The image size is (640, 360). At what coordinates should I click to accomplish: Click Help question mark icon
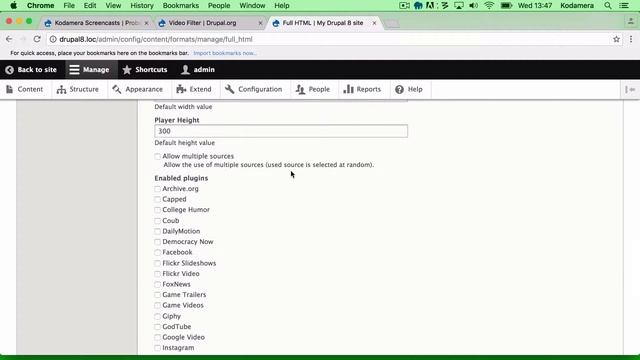(x=399, y=89)
